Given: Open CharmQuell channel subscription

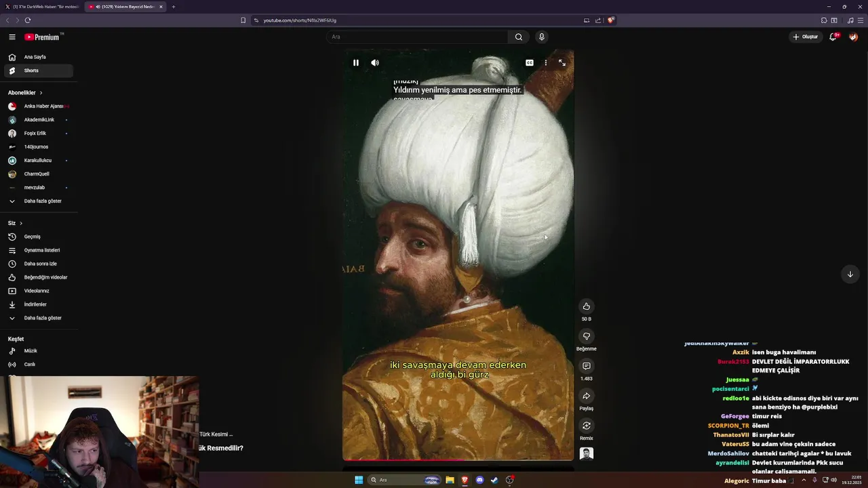Looking at the screenshot, I should tap(39, 174).
